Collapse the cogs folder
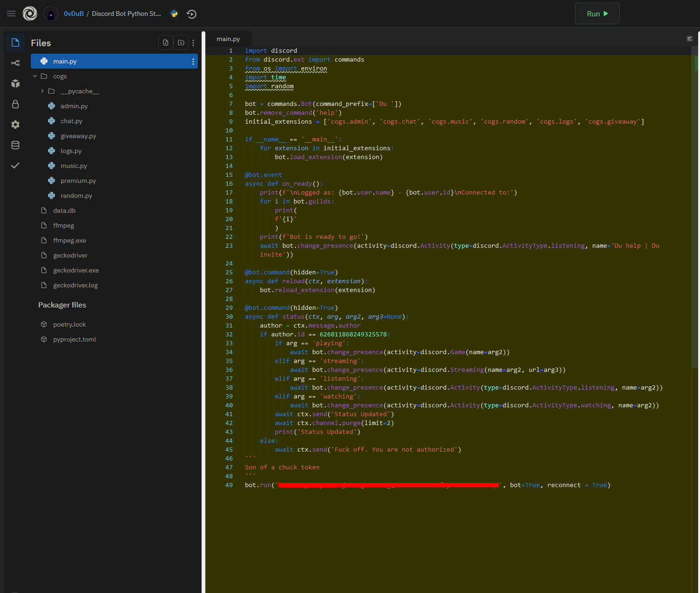 (35, 76)
